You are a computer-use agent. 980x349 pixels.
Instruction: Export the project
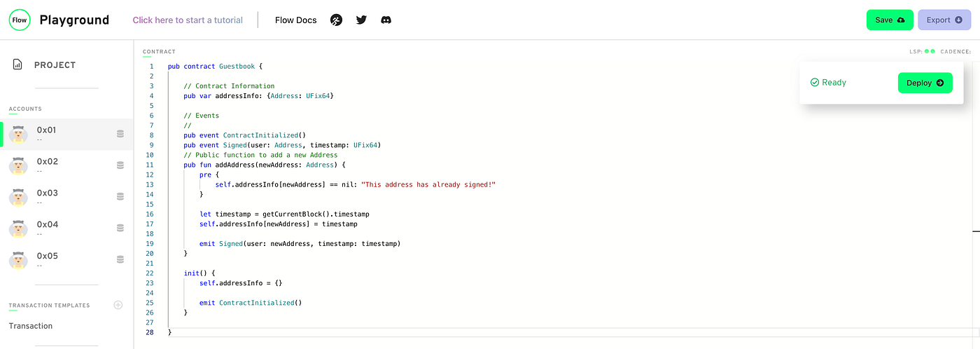coord(944,20)
